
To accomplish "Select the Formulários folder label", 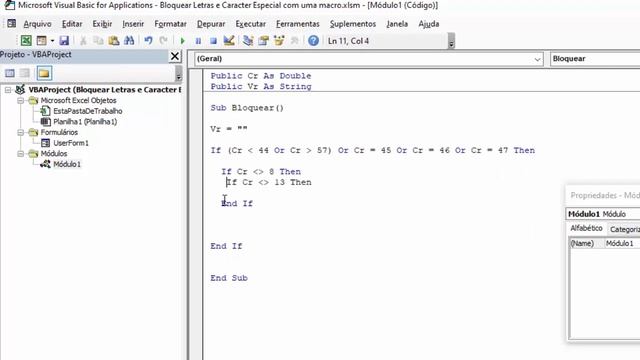I will tap(59, 132).
